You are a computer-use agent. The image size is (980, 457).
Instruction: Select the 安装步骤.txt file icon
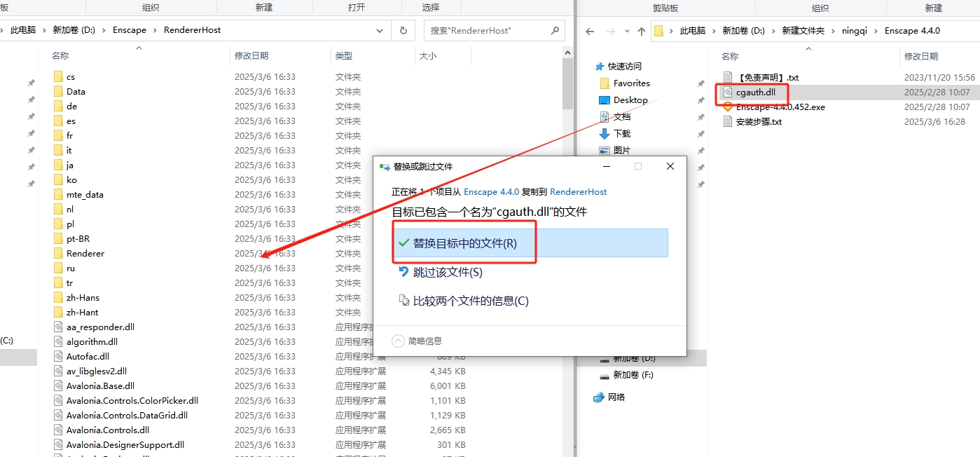[728, 121]
